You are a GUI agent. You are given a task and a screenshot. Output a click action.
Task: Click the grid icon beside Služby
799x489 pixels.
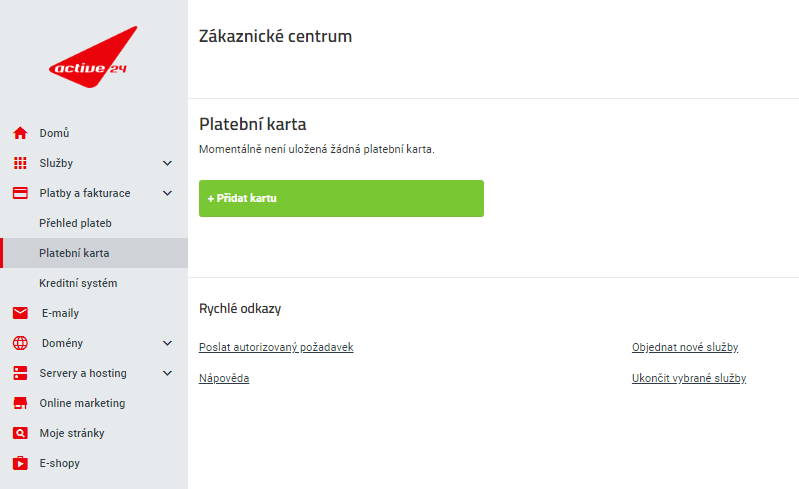coord(20,163)
